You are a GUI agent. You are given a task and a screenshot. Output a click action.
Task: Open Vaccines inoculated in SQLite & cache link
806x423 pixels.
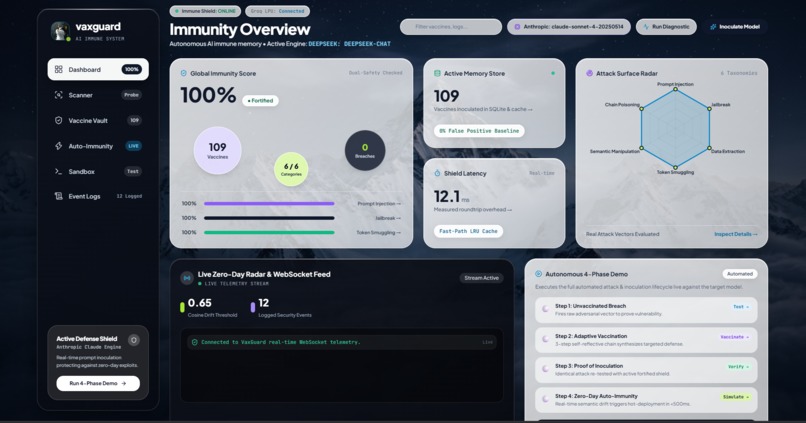[x=483, y=109]
